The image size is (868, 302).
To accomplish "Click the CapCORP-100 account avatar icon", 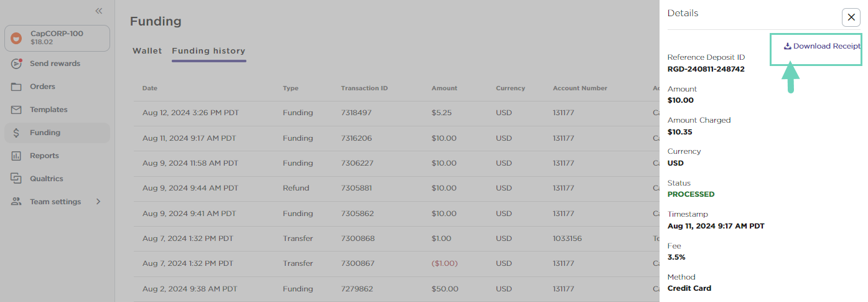I will (x=17, y=38).
